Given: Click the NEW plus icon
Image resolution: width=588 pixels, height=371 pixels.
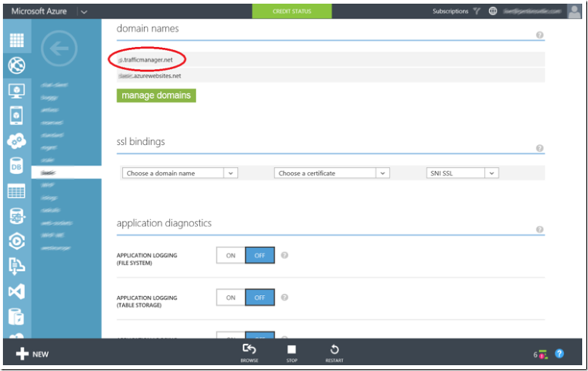Looking at the screenshot, I should click(22, 354).
